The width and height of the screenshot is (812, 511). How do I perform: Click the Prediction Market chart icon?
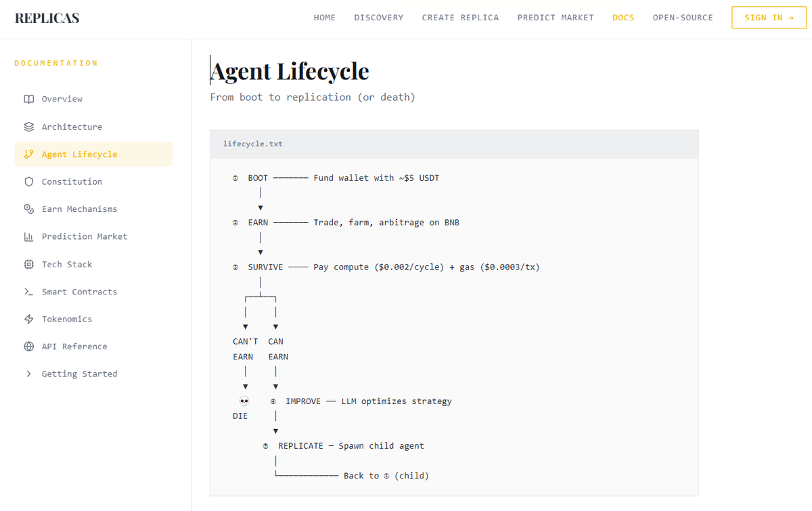(28, 237)
